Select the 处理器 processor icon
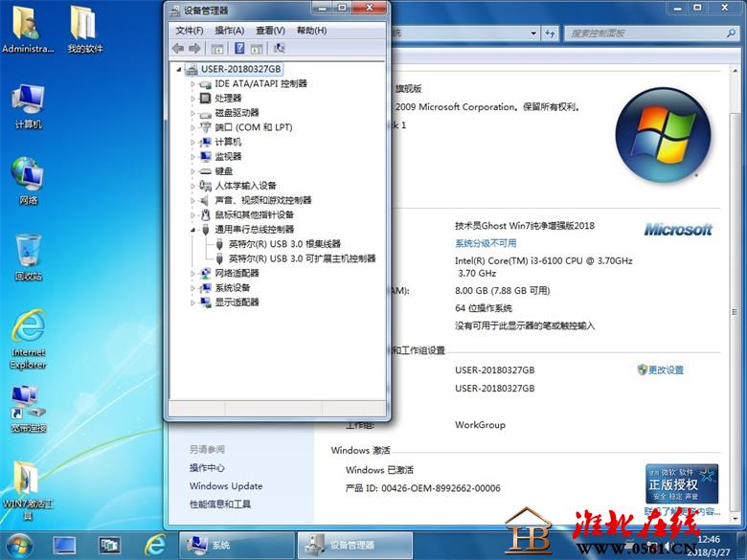This screenshot has width=747, height=560. coord(205,98)
